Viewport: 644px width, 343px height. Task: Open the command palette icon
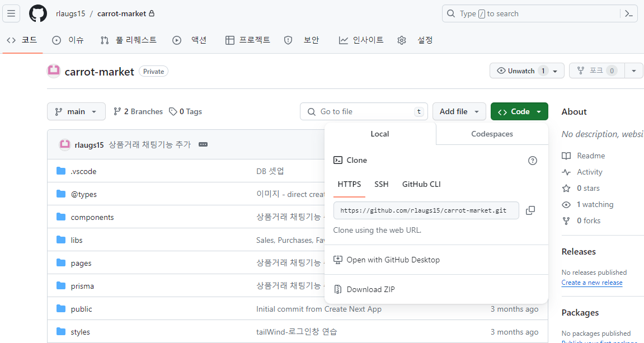pyautogui.click(x=629, y=13)
